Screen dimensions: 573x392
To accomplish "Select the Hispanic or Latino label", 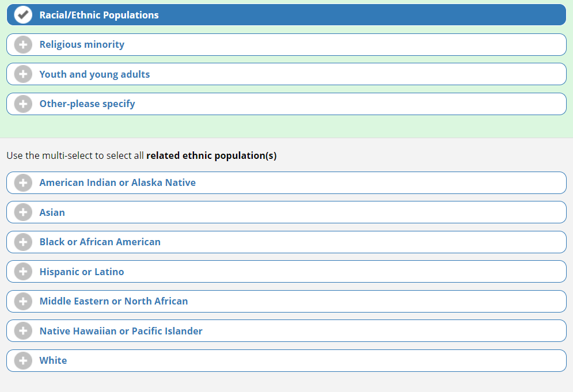I will click(82, 272).
